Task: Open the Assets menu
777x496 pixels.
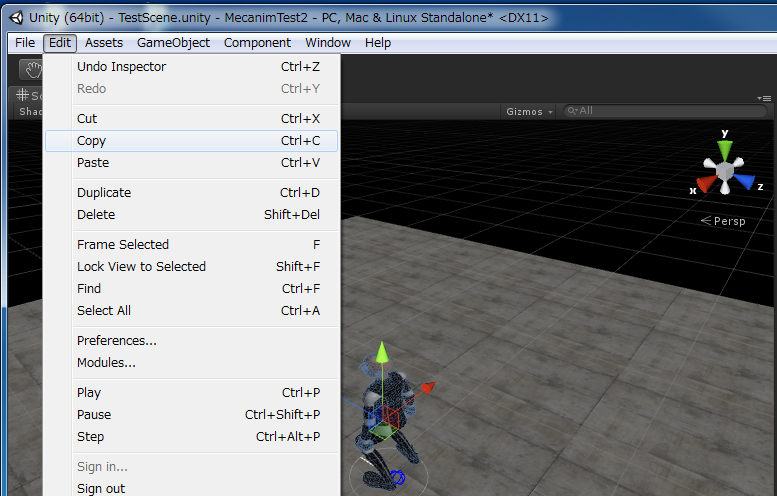Action: coord(104,43)
